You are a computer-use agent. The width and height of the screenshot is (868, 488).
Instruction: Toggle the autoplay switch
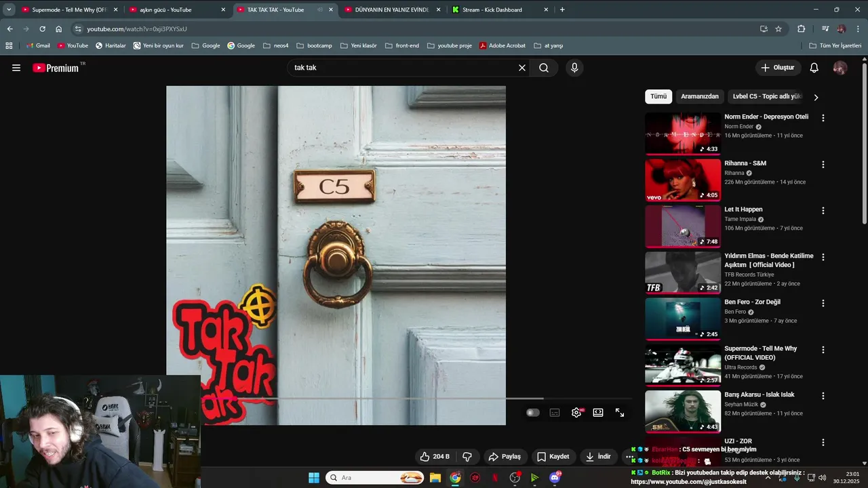[x=533, y=412]
